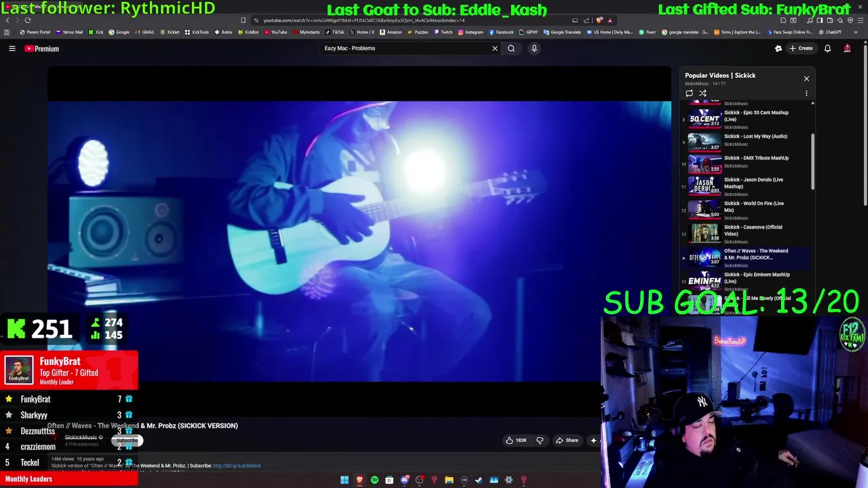Open the Botrix bookmark
Screen dimensions: 868x488
[223, 32]
